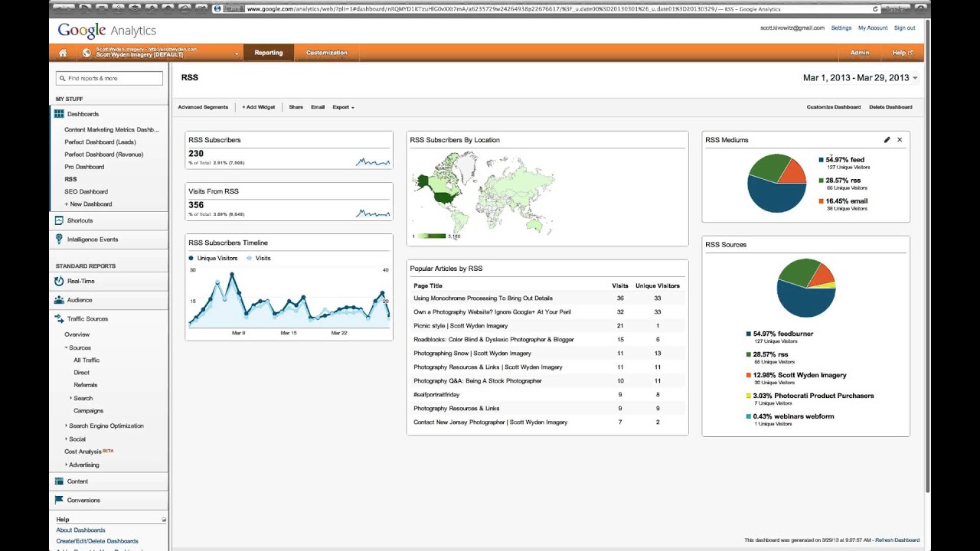Click Customize Dashboard
The image size is (980, 551).
click(x=834, y=107)
